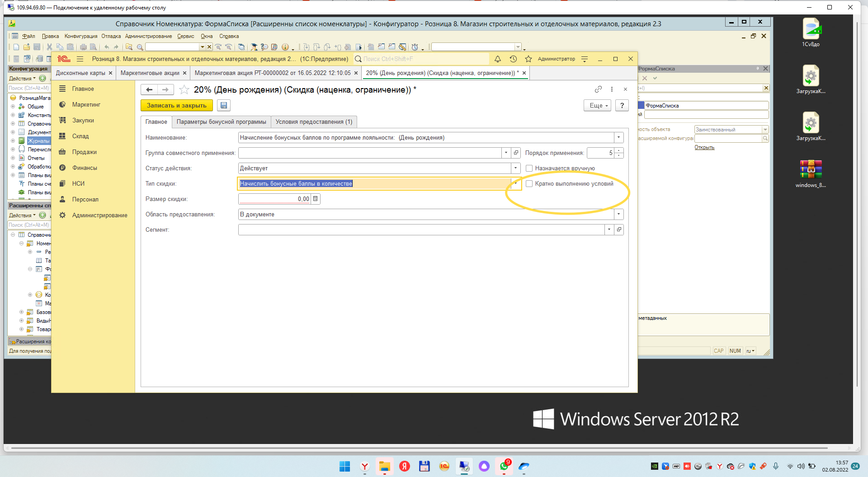Expand the Статус действия dropdown

tap(515, 168)
